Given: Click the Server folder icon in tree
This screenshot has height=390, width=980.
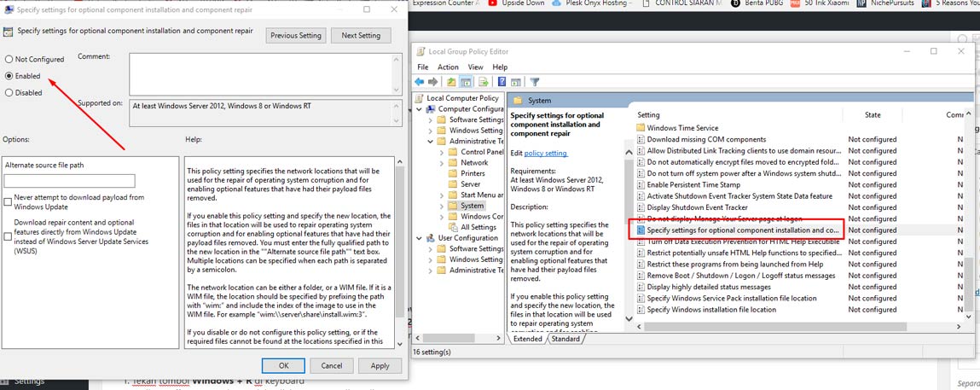Looking at the screenshot, I should [454, 184].
